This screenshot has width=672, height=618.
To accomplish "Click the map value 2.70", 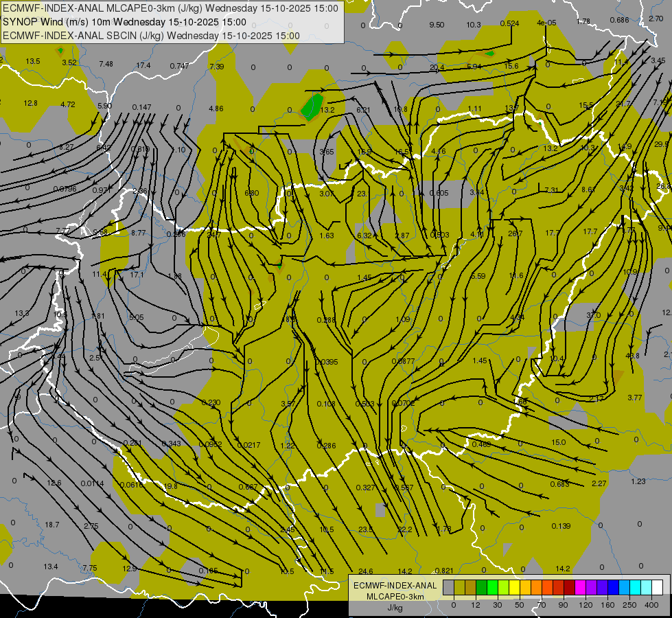I will (656, 19).
